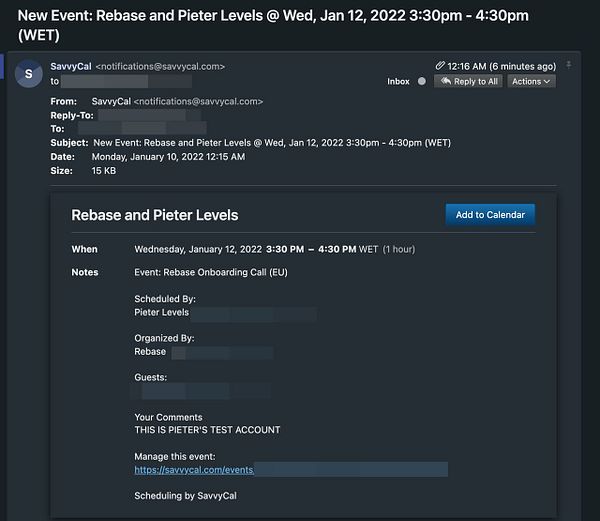Click the SavvyCal sender avatar circle
This screenshot has width=600, height=521.
coord(29,73)
